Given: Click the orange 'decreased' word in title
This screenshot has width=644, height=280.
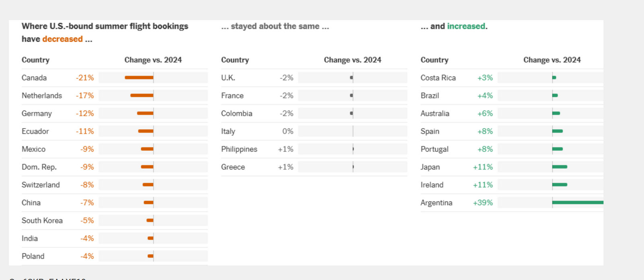Looking at the screenshot, I should pos(62,39).
